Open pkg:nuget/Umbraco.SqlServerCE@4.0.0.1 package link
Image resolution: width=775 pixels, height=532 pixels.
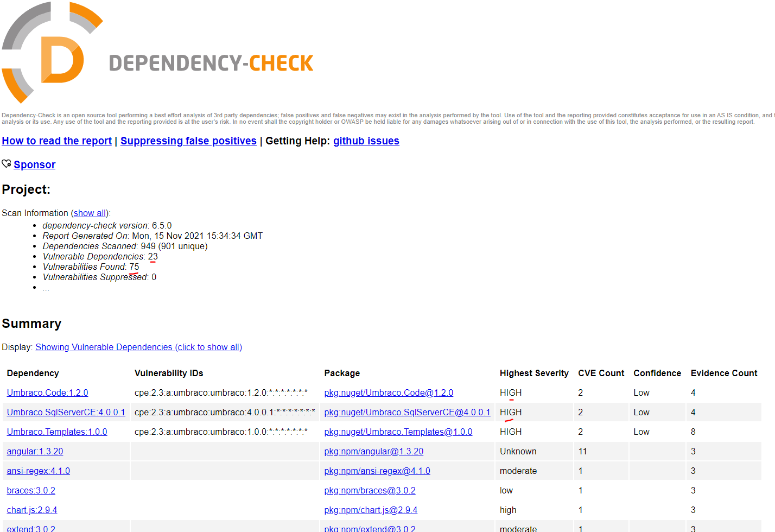[x=408, y=412]
